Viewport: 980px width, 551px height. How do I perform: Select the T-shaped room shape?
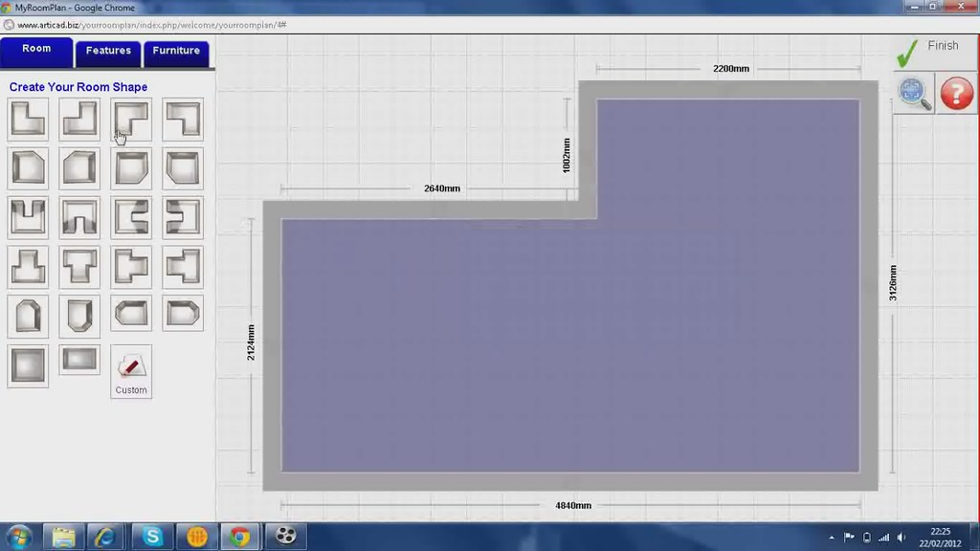(79, 267)
